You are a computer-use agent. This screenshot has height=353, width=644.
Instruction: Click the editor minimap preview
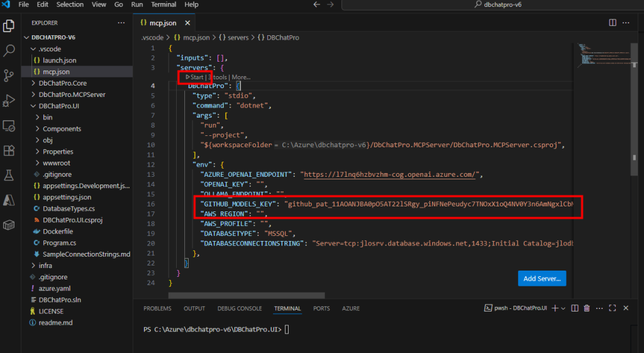606,55
